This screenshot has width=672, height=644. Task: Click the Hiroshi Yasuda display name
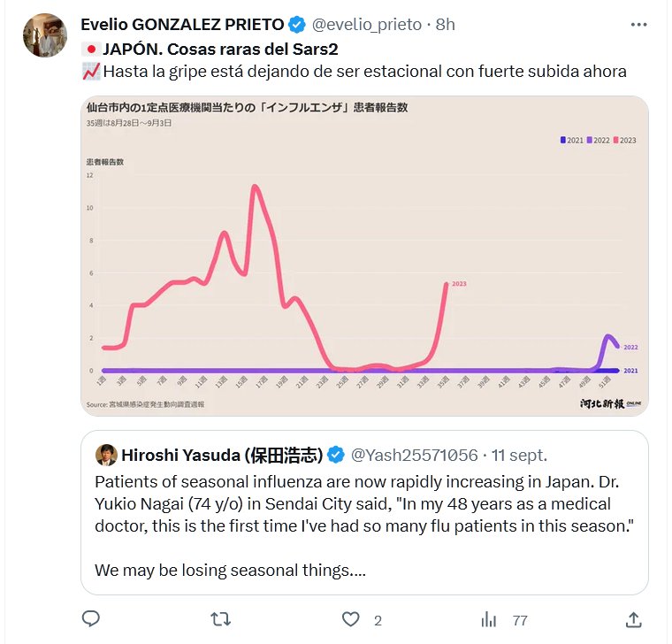coord(222,456)
